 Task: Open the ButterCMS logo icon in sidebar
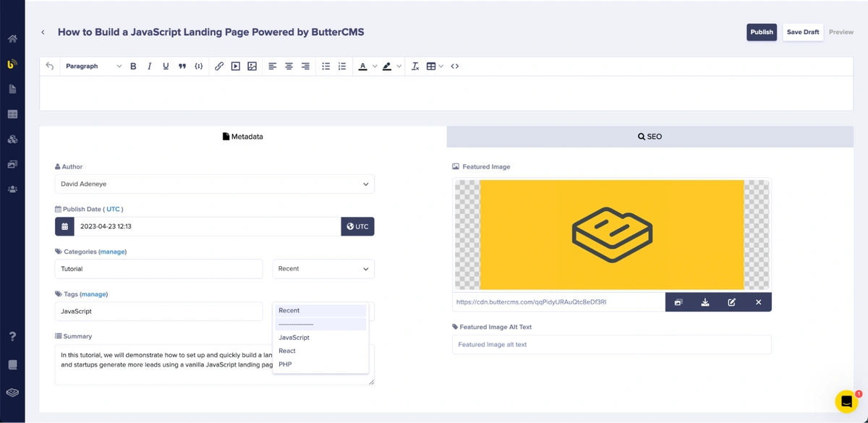pos(12,64)
